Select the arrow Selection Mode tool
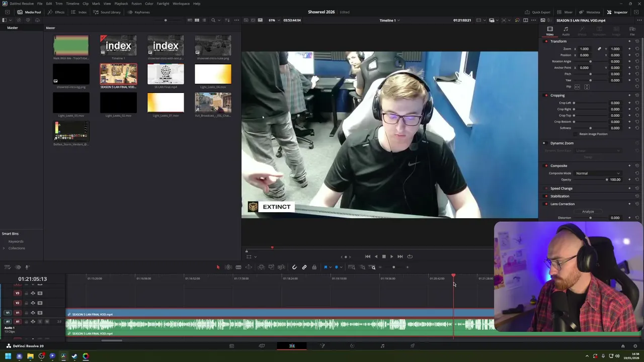 point(218,267)
